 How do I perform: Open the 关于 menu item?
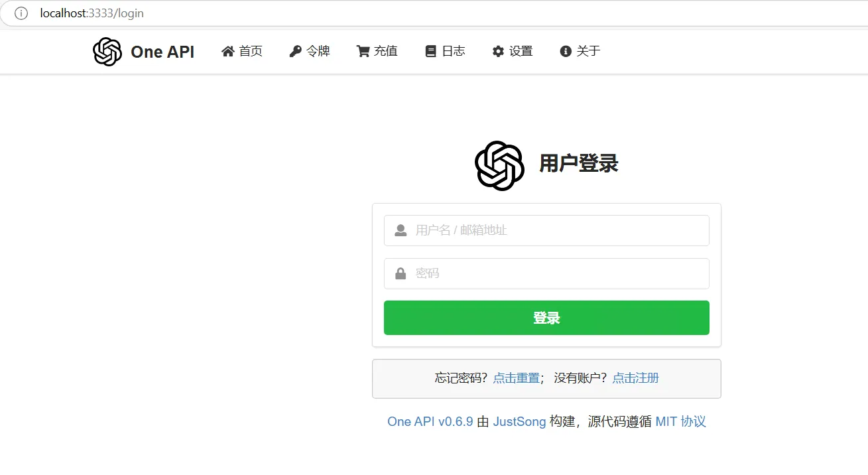pyautogui.click(x=580, y=51)
